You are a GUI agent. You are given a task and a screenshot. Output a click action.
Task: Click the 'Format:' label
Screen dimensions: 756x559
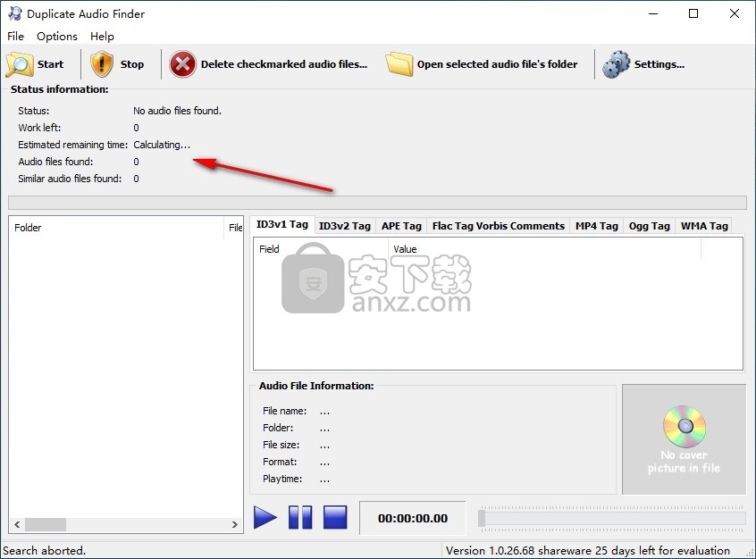click(x=280, y=462)
